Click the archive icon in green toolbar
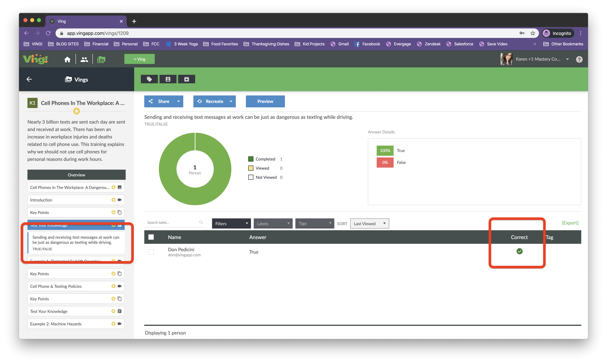607x364 pixels. click(x=186, y=79)
